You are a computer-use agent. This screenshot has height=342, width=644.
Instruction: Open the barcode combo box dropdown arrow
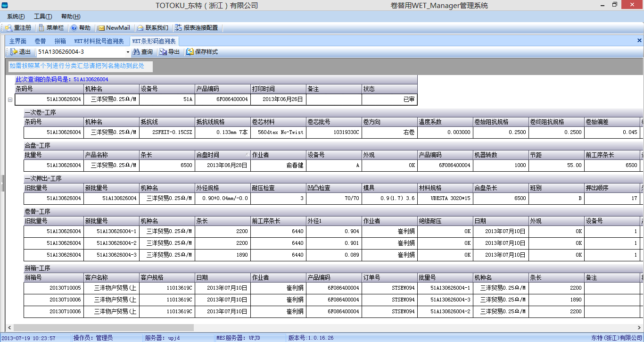click(127, 52)
